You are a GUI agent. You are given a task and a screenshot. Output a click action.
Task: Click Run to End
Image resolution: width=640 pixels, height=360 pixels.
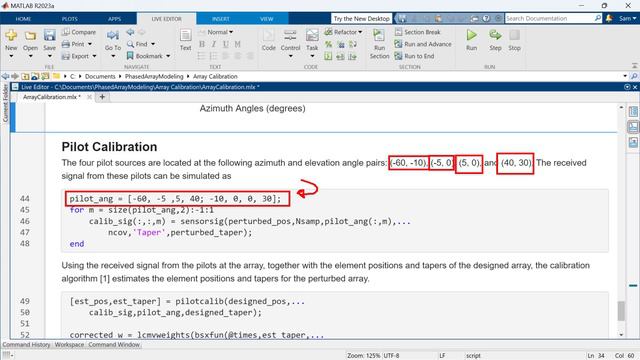coord(414,56)
